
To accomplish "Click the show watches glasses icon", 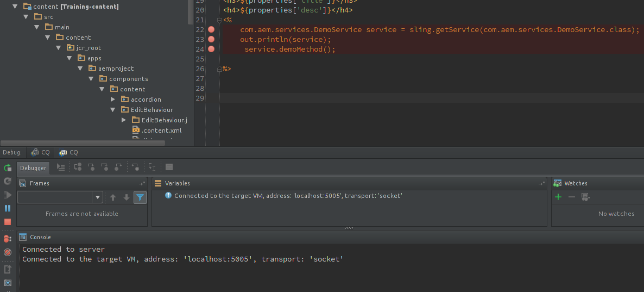I will tap(585, 197).
